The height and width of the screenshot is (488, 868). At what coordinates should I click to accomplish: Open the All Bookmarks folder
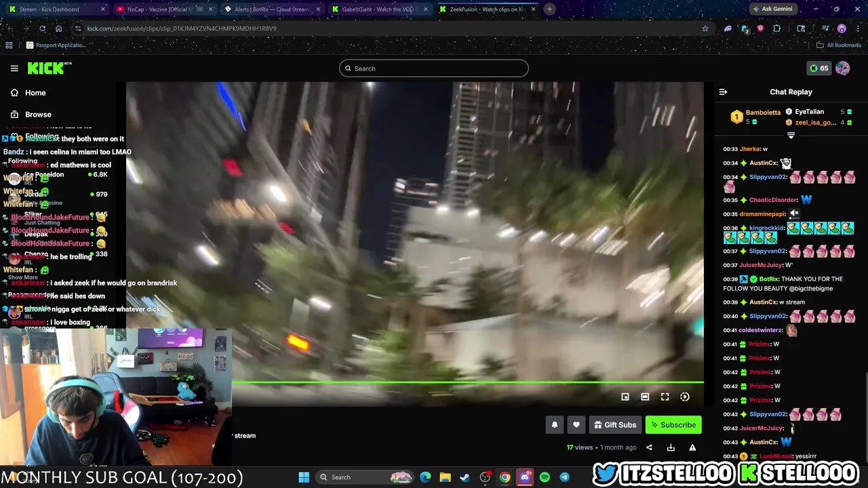coord(838,45)
